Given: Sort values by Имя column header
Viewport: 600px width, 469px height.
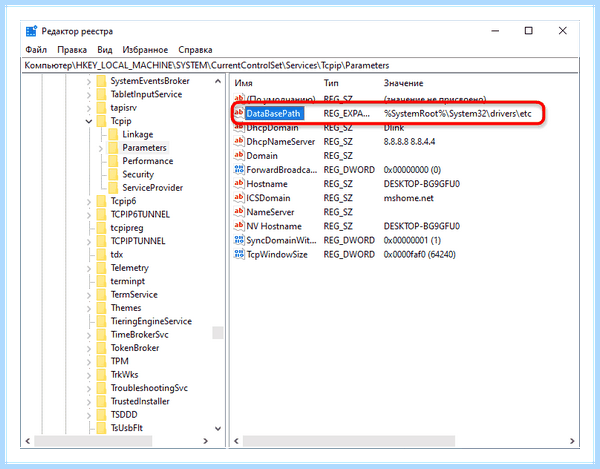Looking at the screenshot, I should tap(243, 83).
